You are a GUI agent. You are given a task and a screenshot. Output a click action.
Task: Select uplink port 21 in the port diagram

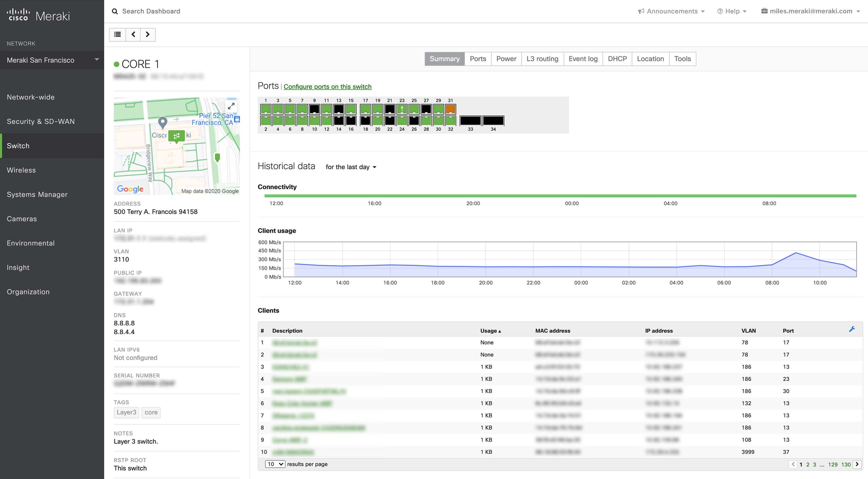pos(389,108)
